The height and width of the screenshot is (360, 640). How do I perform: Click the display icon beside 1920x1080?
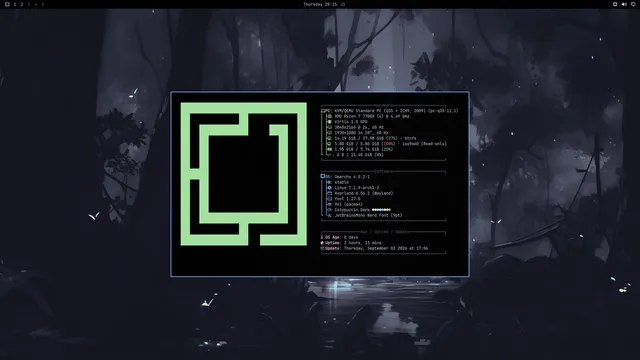coord(329,133)
